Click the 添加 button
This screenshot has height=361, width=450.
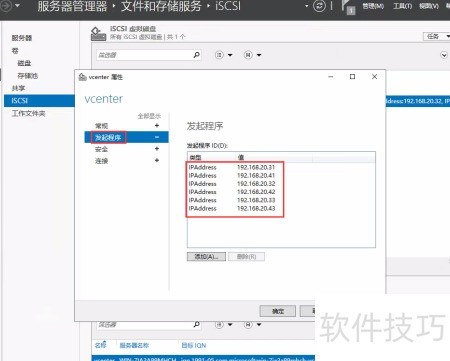click(x=206, y=257)
